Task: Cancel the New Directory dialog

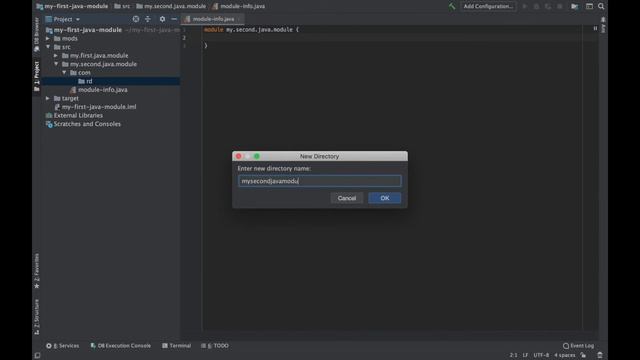Action: pyautogui.click(x=347, y=198)
